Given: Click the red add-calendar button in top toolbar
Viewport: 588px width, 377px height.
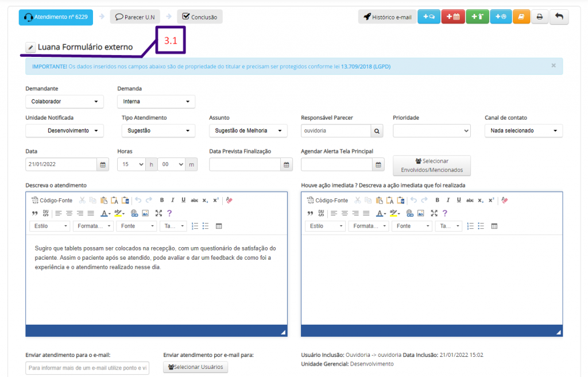Looking at the screenshot, I should (452, 17).
